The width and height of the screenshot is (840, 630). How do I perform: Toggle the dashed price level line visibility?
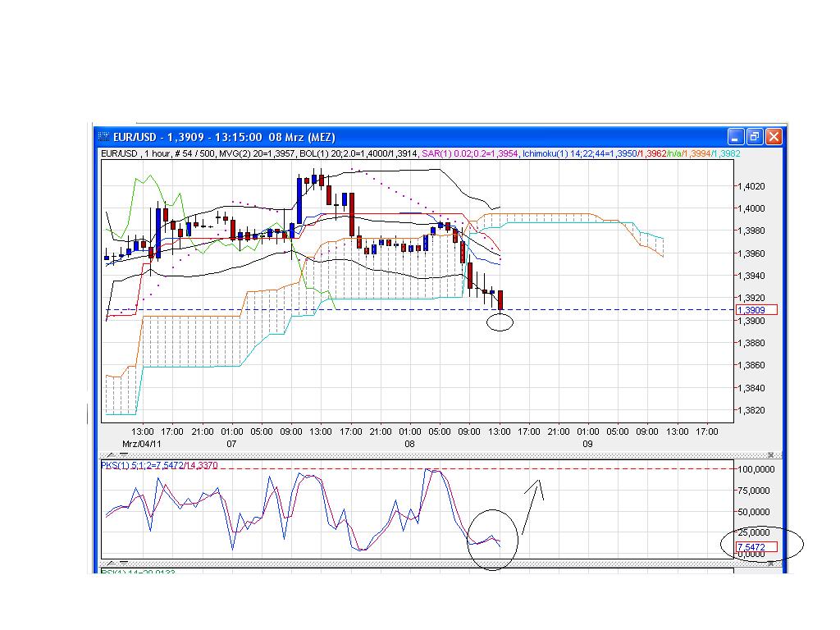pos(410,310)
